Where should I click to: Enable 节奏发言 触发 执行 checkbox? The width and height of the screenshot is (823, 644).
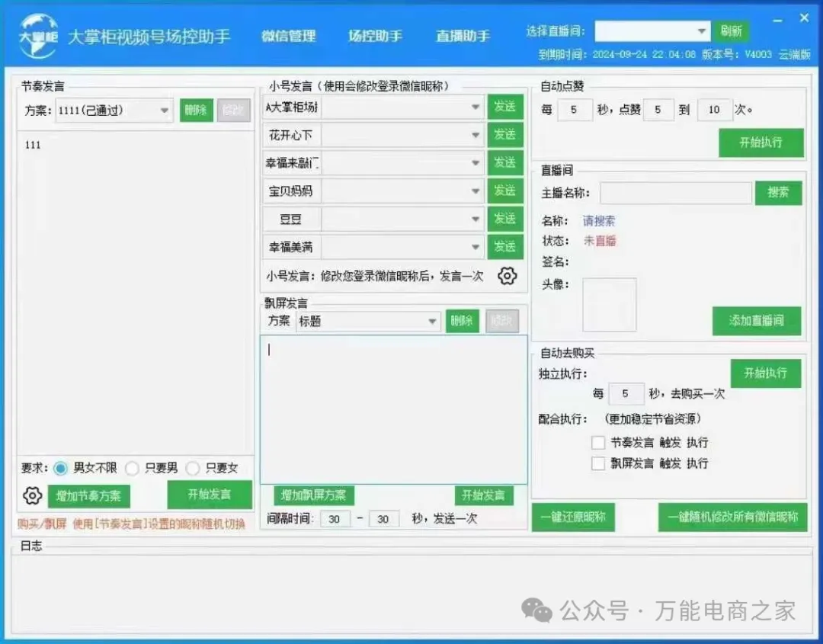point(598,443)
